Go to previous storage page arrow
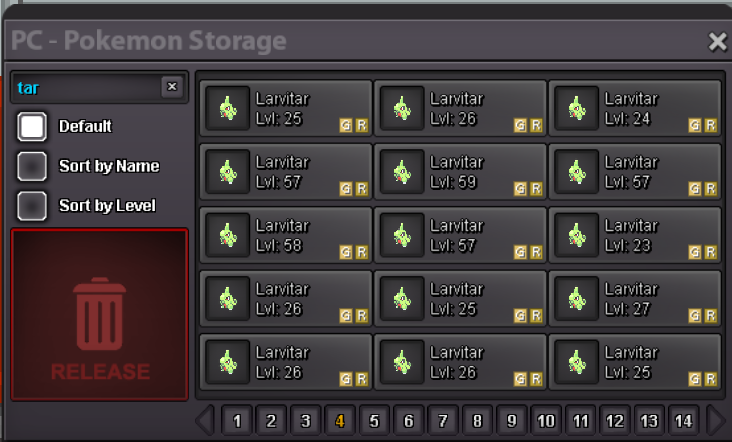Image resolution: width=732 pixels, height=442 pixels. (205, 421)
